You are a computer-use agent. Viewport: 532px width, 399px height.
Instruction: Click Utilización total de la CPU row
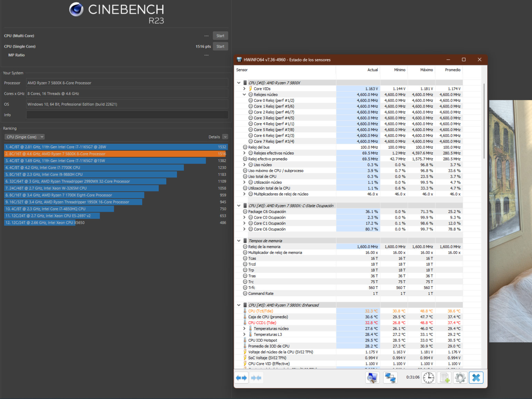pos(348,188)
